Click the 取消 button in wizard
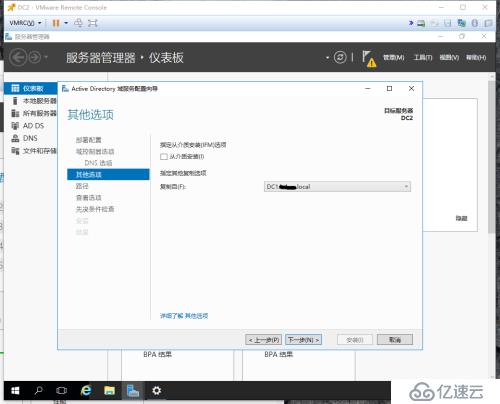Image resolution: width=500 pixels, height=404 pixels. [x=395, y=340]
